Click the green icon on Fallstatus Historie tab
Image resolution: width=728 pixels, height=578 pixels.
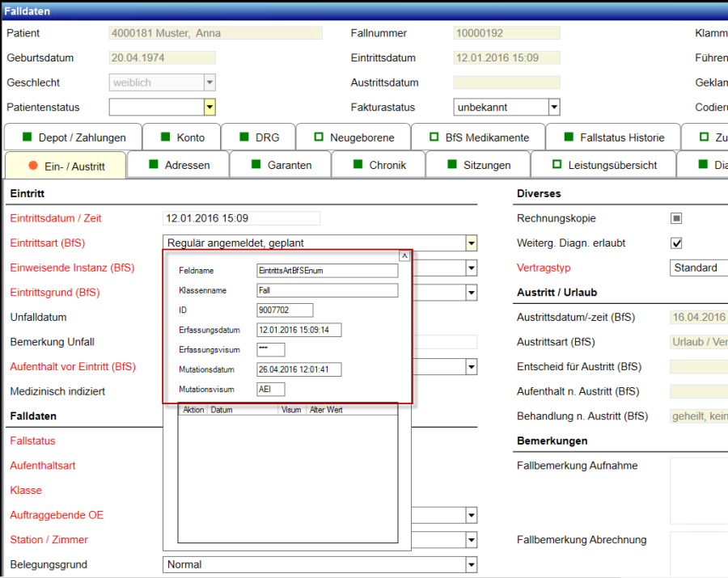[x=569, y=137]
